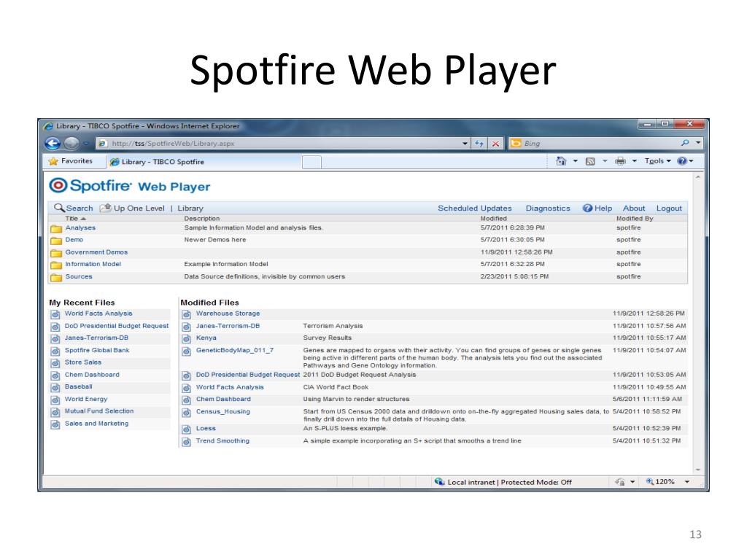This screenshot has width=747, height=560.
Task: Click the Local intranet globe icon
Action: point(439,481)
